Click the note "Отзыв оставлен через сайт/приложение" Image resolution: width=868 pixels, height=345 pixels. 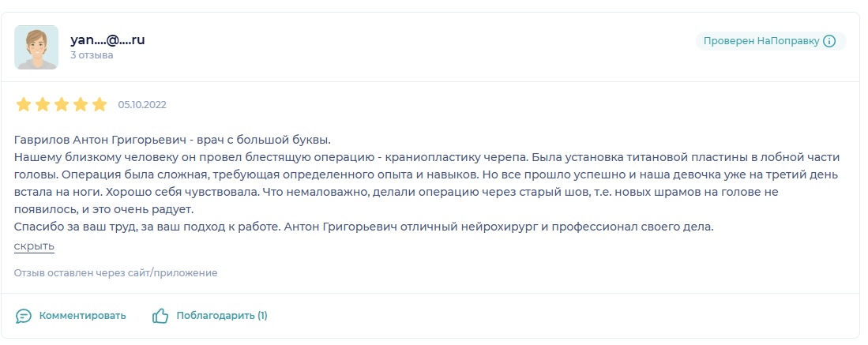point(115,273)
